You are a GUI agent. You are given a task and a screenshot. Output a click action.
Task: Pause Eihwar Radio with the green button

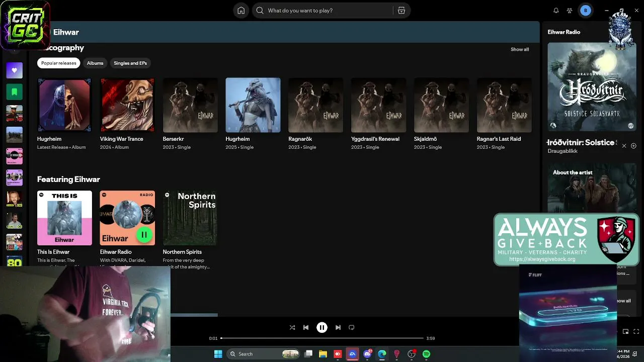[x=144, y=234]
